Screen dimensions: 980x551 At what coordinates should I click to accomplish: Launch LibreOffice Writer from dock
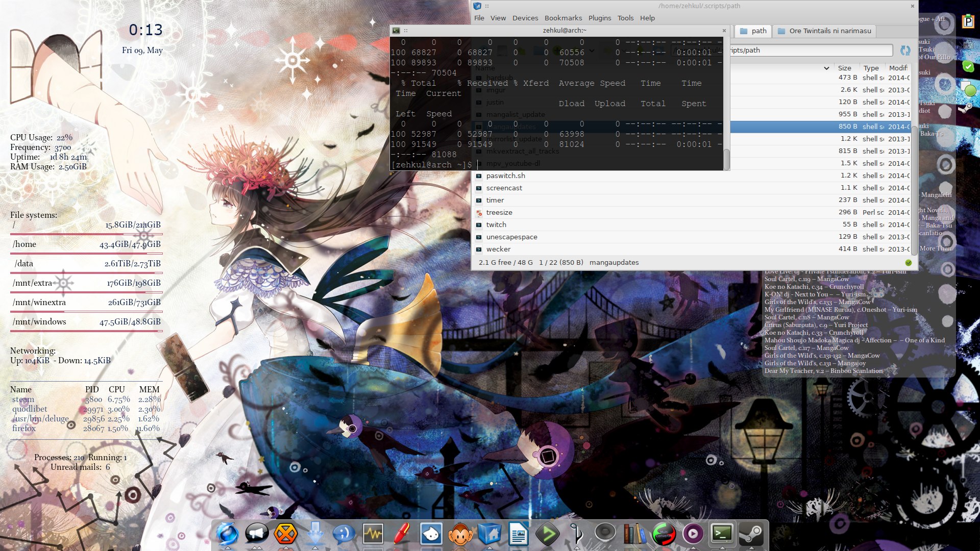[518, 534]
